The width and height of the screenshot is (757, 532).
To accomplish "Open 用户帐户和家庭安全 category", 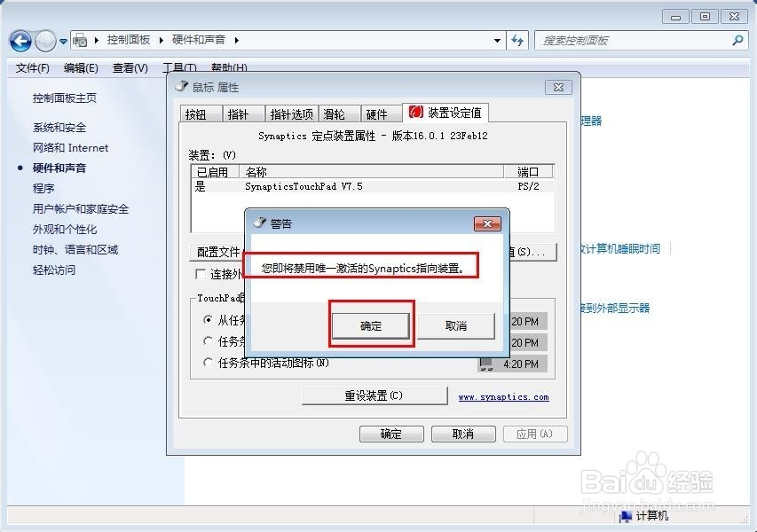I will [x=81, y=209].
